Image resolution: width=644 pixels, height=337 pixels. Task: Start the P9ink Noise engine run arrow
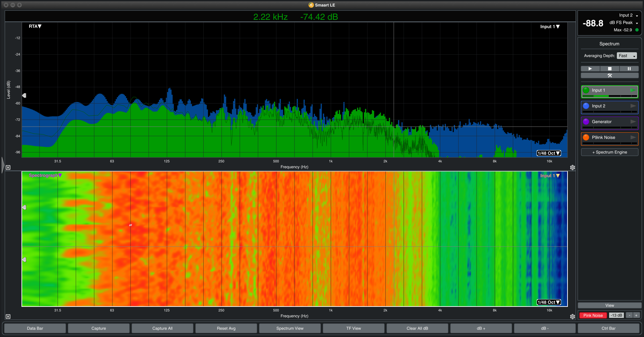click(633, 137)
